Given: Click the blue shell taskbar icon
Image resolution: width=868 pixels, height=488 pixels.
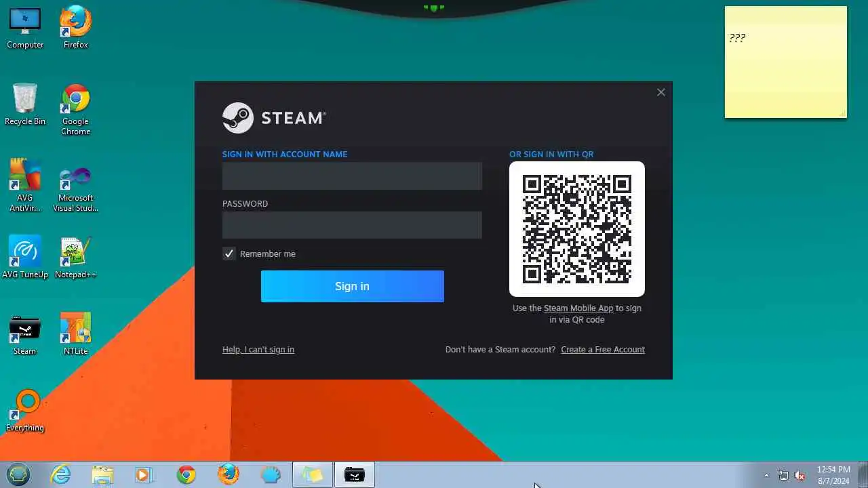Looking at the screenshot, I should 271,475.
